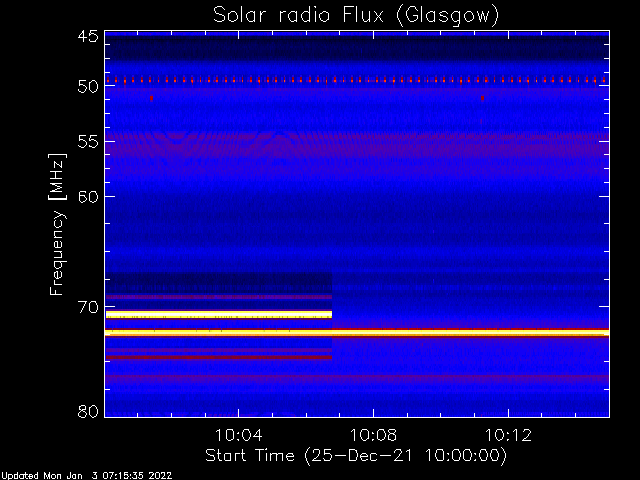Click the 'Updated Mon Jan 3 07:15:35 2022' timestamp
This screenshot has width=640, height=480.
click(x=87, y=476)
